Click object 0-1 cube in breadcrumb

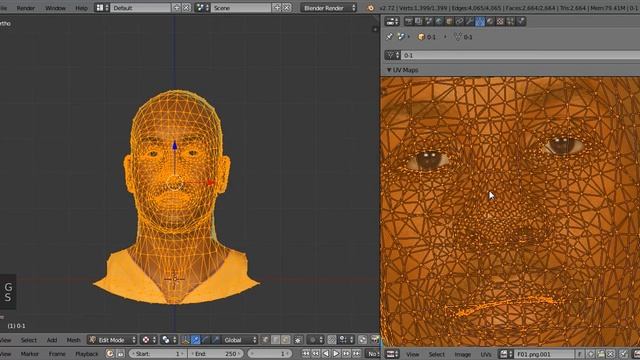(x=427, y=37)
